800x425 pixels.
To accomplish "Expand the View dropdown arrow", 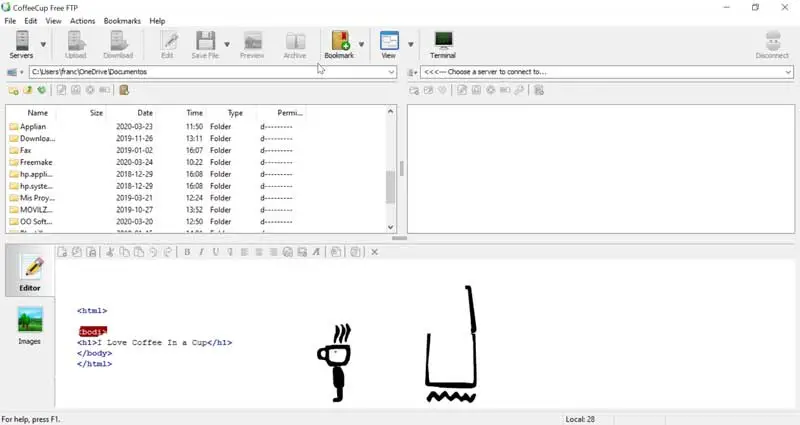I will coord(411,44).
